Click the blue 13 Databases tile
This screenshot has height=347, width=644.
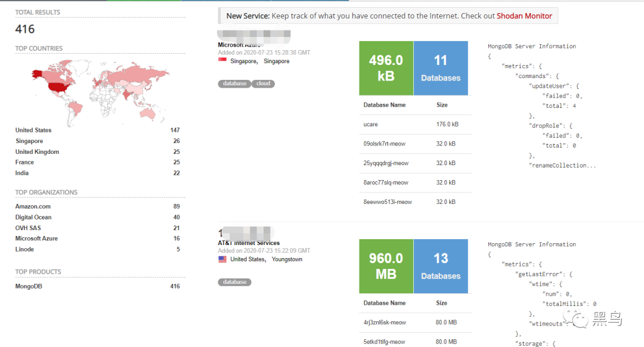click(441, 266)
